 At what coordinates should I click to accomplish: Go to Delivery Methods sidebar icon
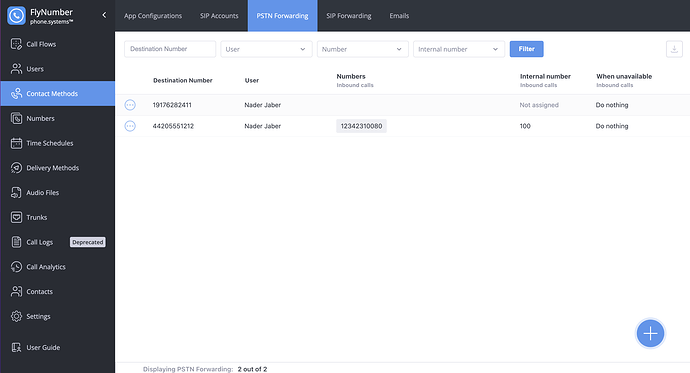pyautogui.click(x=16, y=168)
